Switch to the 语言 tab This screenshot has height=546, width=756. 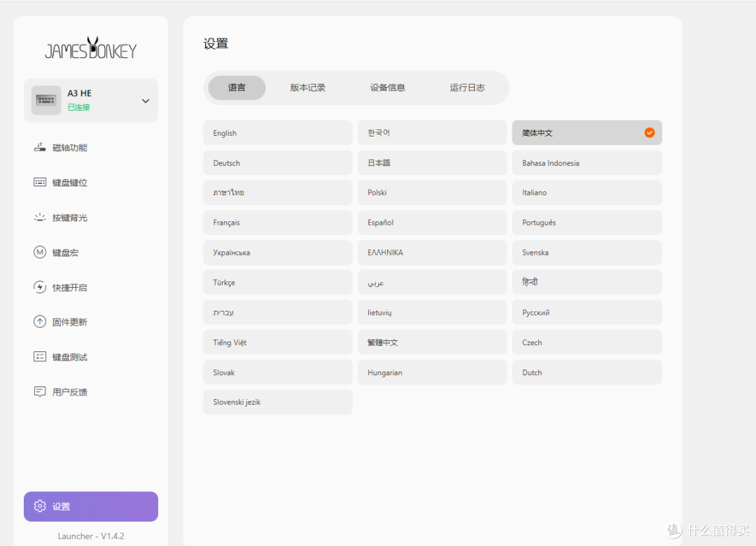237,87
